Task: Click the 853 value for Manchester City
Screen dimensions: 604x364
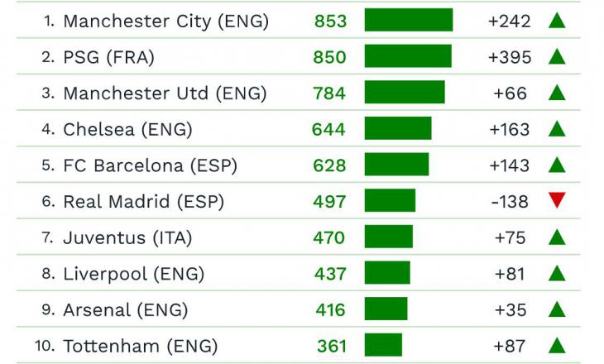Action: tap(330, 22)
